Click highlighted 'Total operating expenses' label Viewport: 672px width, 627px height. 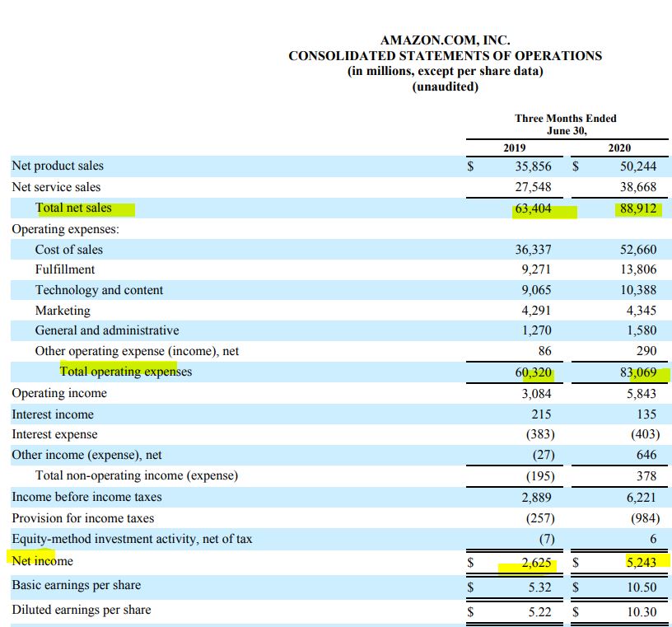pyautogui.click(x=125, y=372)
